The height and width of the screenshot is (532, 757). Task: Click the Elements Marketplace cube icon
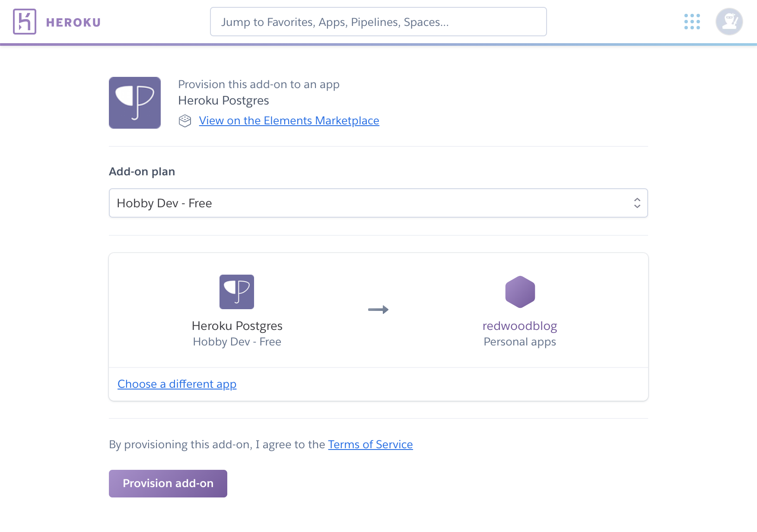185,121
